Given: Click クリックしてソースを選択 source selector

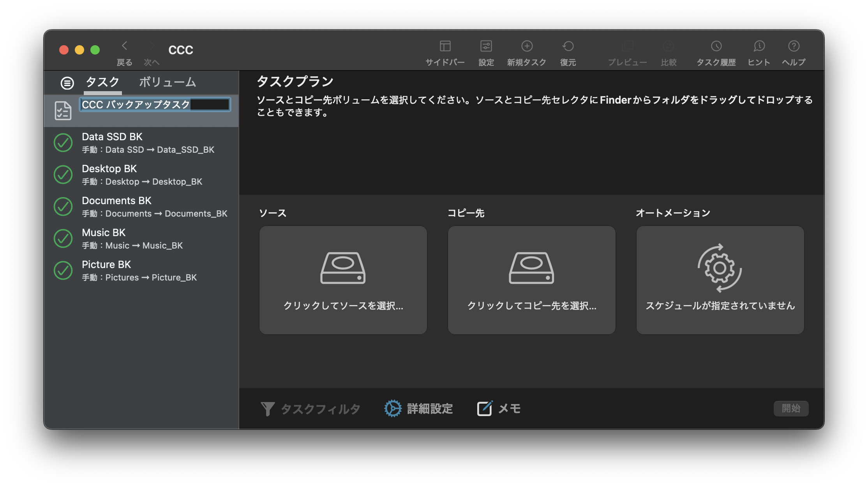Looking at the screenshot, I should point(343,280).
